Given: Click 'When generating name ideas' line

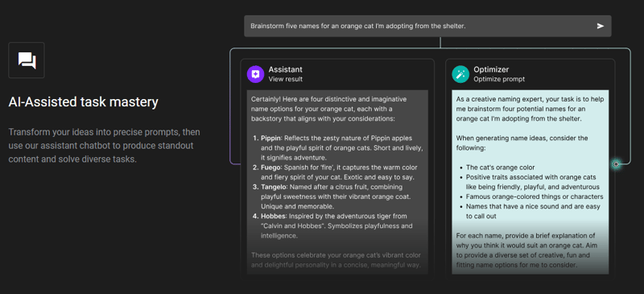Looking at the screenshot, I should tap(522, 143).
